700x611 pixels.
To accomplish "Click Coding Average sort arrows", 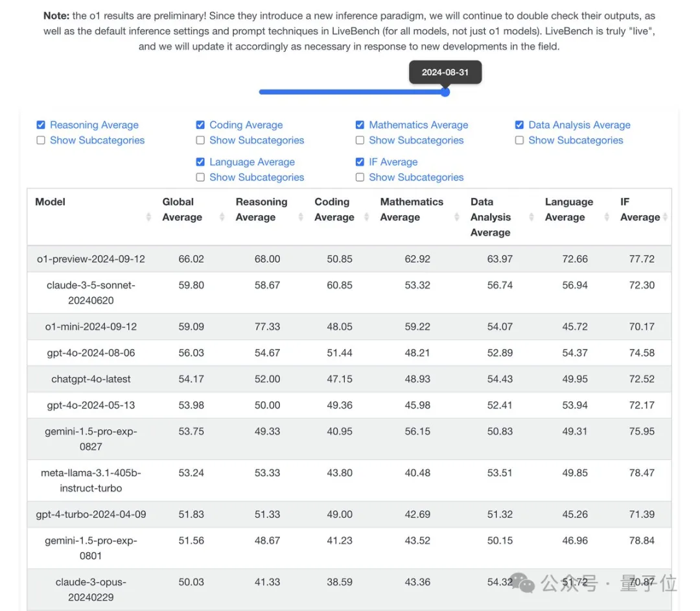I will point(366,217).
